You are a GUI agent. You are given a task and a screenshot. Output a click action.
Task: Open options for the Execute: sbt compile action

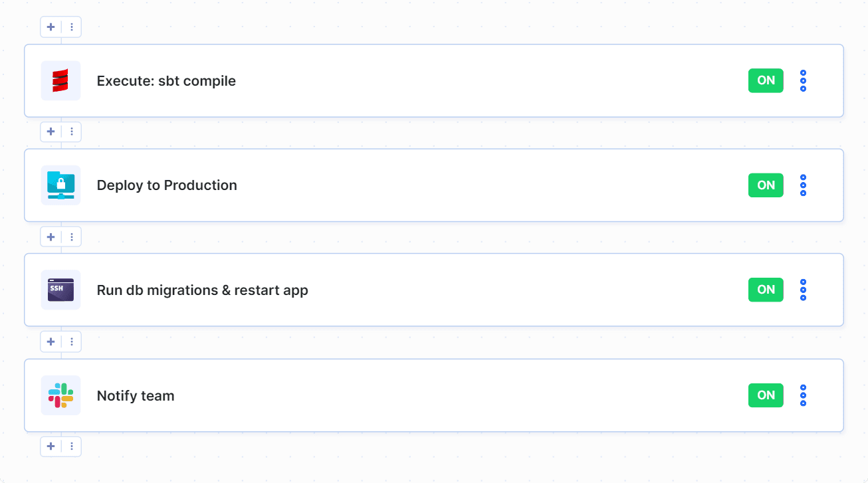(x=803, y=80)
